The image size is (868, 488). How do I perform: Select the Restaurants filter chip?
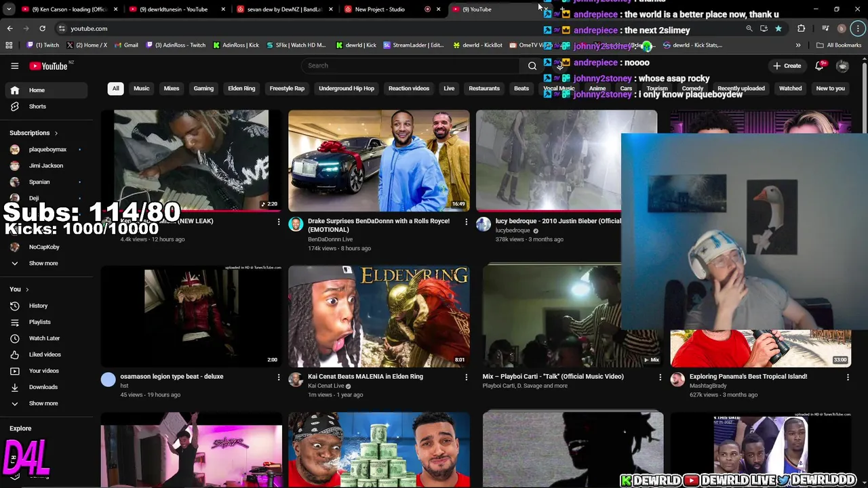[484, 88]
